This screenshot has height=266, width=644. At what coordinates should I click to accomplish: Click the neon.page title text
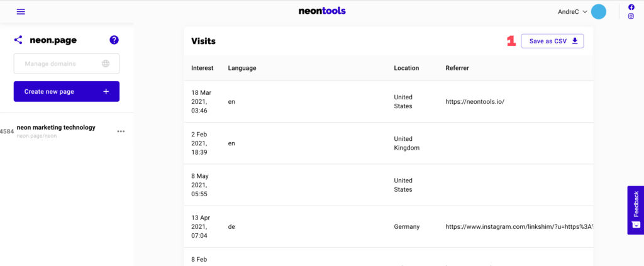coord(53,40)
